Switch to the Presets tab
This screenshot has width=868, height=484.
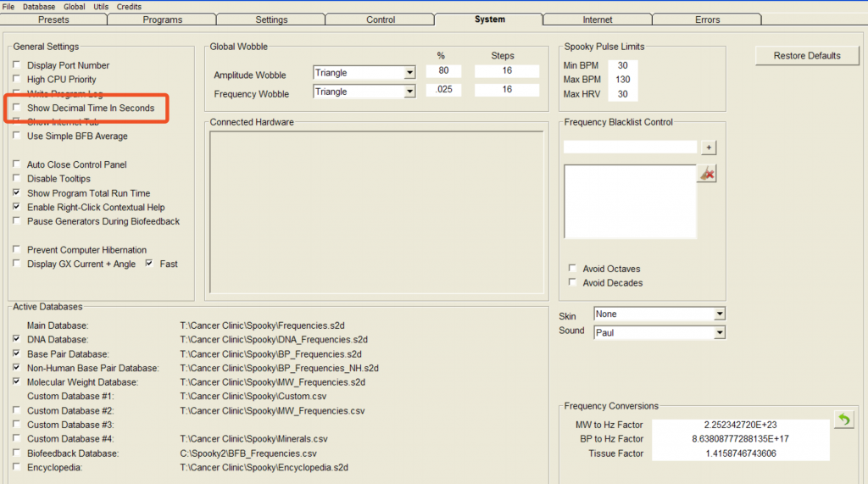53,19
